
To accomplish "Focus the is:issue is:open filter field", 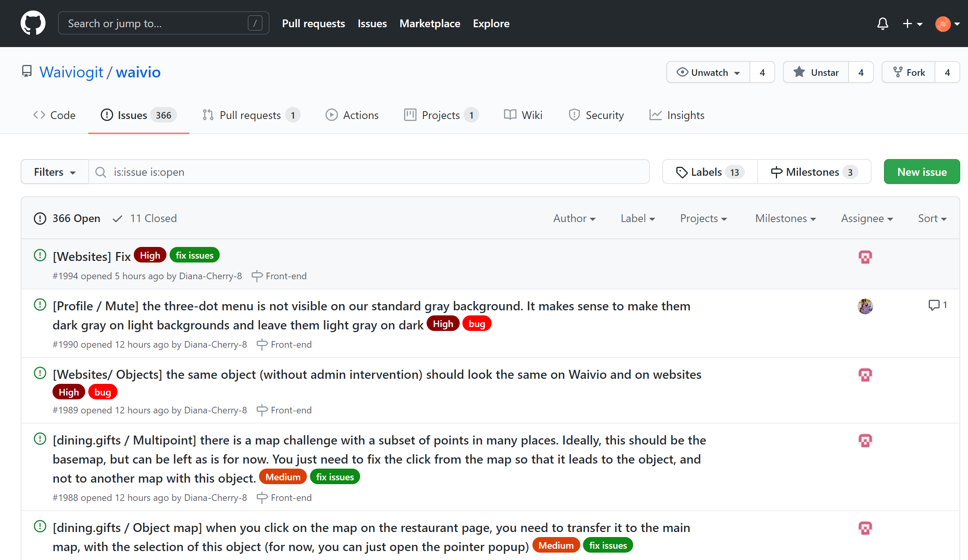I will [x=369, y=172].
